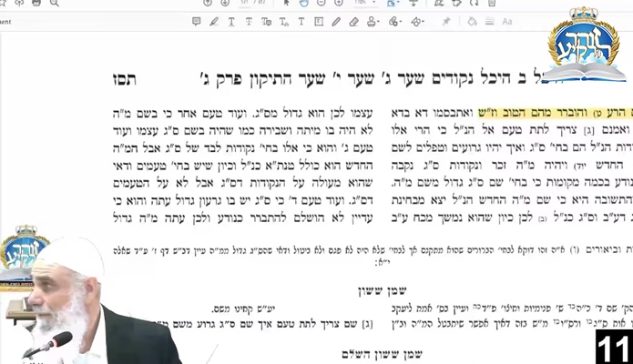Open the annotation color picker
The width and height of the screenshot is (633, 364).
pos(471,22)
